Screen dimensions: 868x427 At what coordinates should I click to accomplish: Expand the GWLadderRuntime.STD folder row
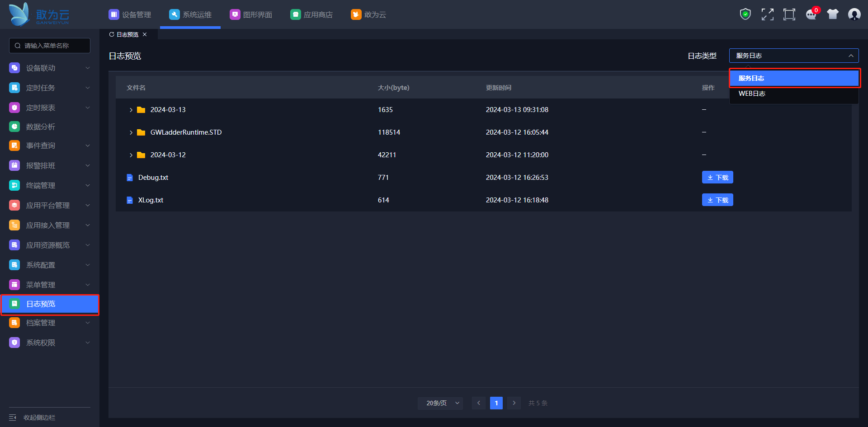(x=131, y=132)
